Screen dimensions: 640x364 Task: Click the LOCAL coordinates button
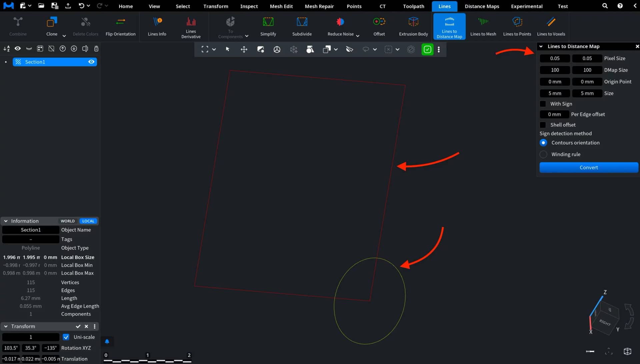[x=88, y=221]
